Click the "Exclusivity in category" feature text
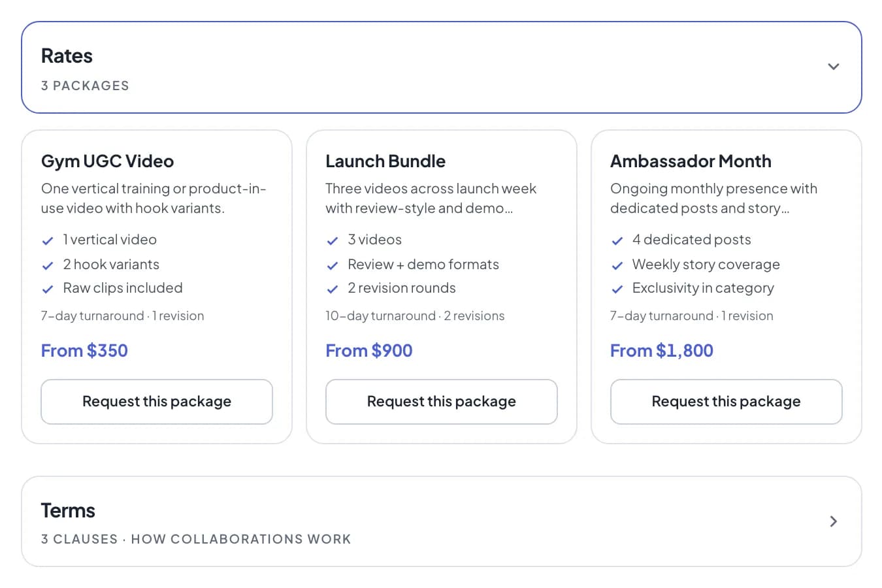The height and width of the screenshot is (588, 882). (x=703, y=288)
